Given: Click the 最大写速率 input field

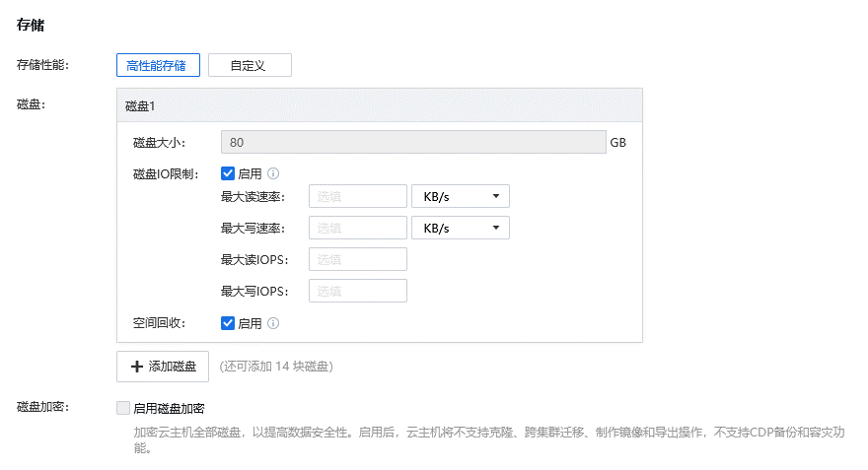Looking at the screenshot, I should tap(358, 228).
